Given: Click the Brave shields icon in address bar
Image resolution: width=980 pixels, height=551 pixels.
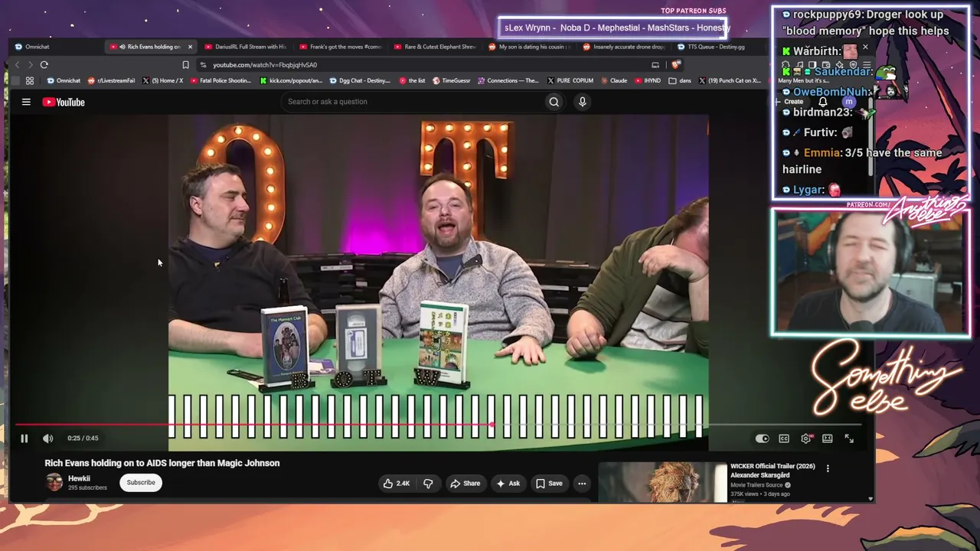Looking at the screenshot, I should 676,65.
